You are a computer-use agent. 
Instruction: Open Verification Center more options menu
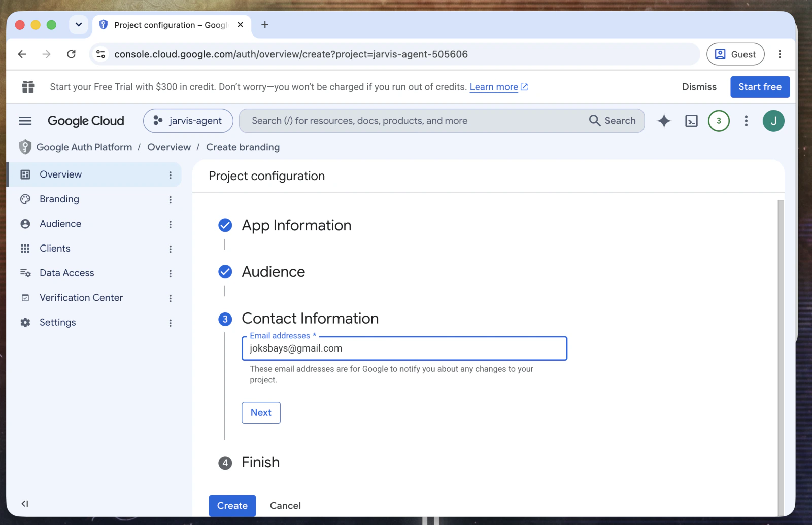pos(171,298)
